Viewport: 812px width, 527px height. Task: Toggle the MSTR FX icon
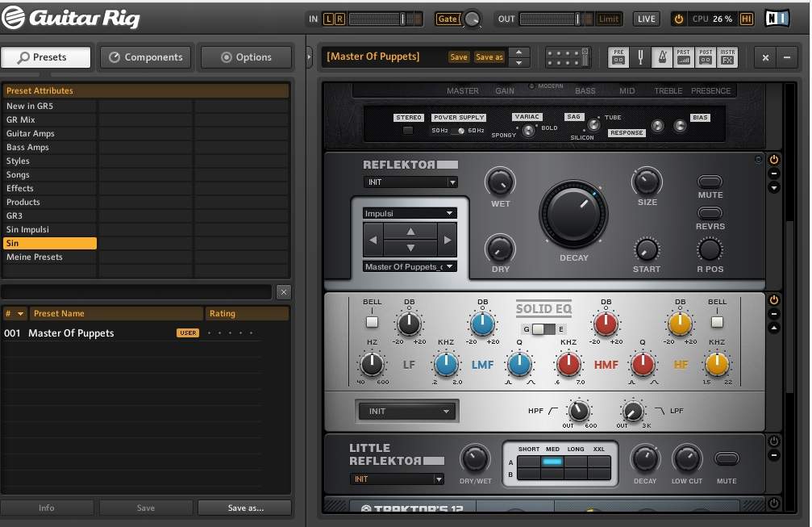click(727, 57)
